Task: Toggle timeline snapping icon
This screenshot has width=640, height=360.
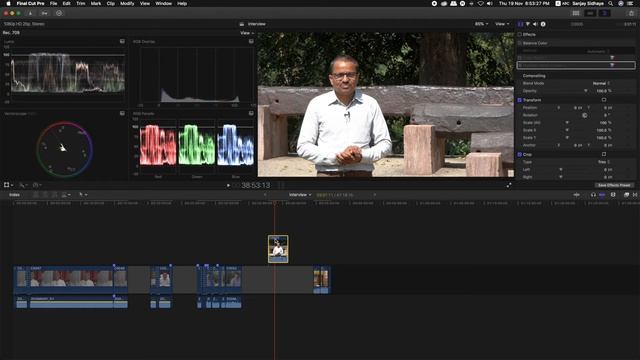Action: click(602, 195)
